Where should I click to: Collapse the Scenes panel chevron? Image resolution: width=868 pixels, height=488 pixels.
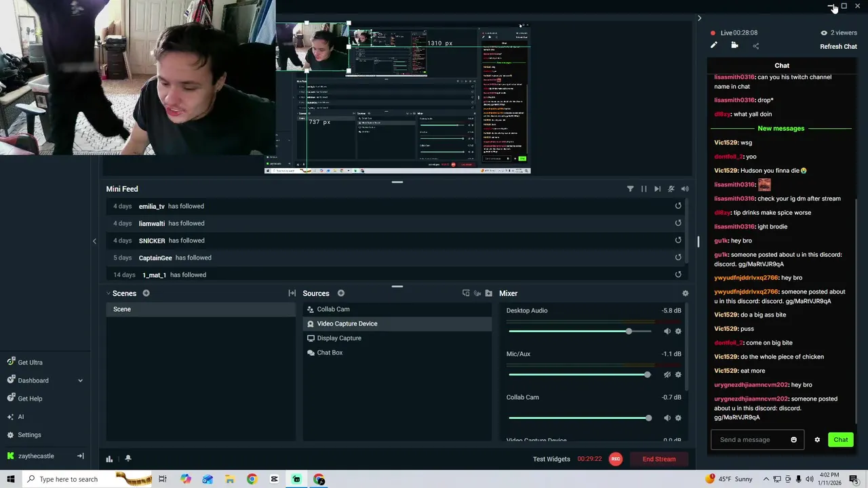tap(108, 293)
